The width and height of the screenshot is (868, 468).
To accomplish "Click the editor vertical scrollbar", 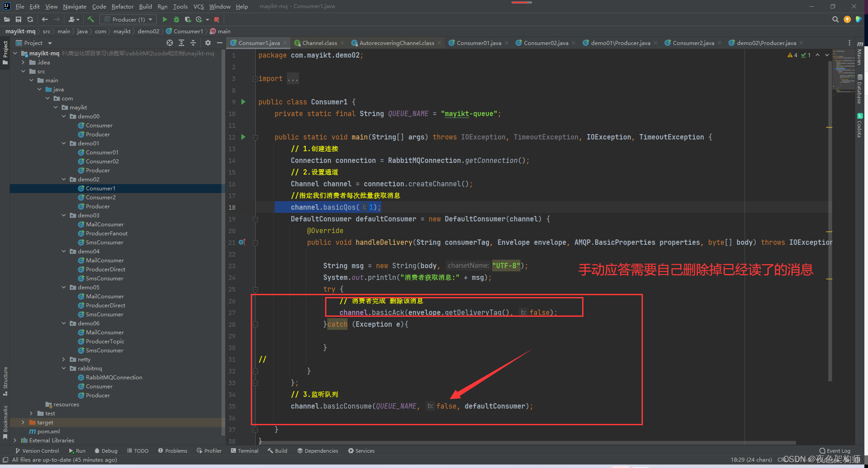I will [830, 220].
